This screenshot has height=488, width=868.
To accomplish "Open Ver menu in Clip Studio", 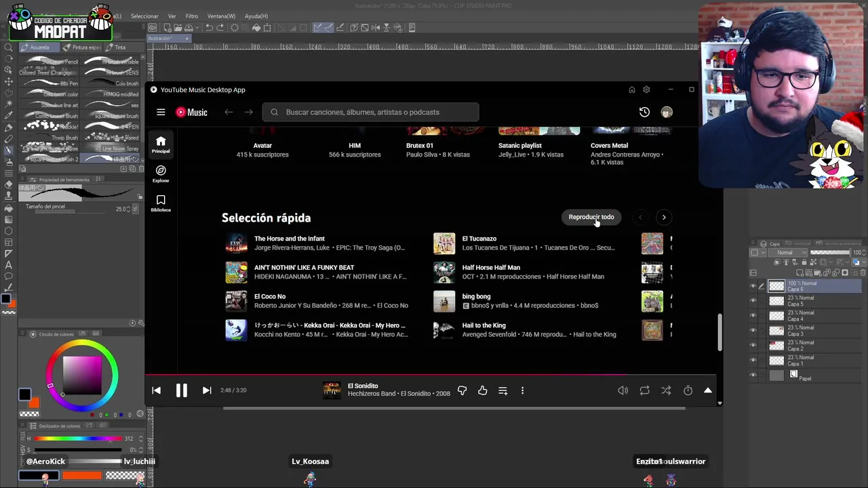I will pos(172,16).
